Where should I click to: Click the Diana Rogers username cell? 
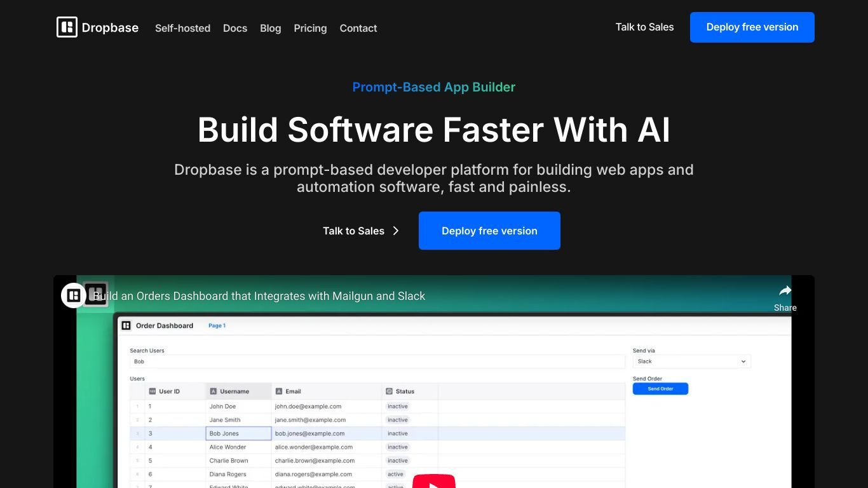coord(239,474)
